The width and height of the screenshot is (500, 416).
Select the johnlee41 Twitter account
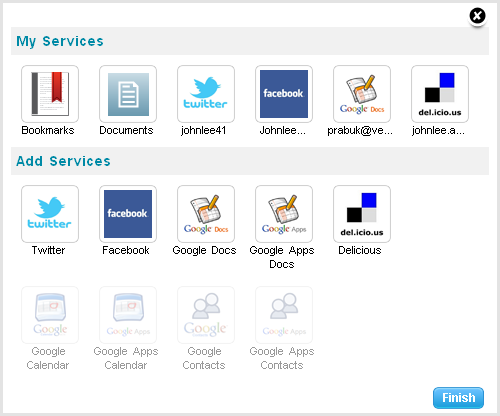click(x=206, y=94)
